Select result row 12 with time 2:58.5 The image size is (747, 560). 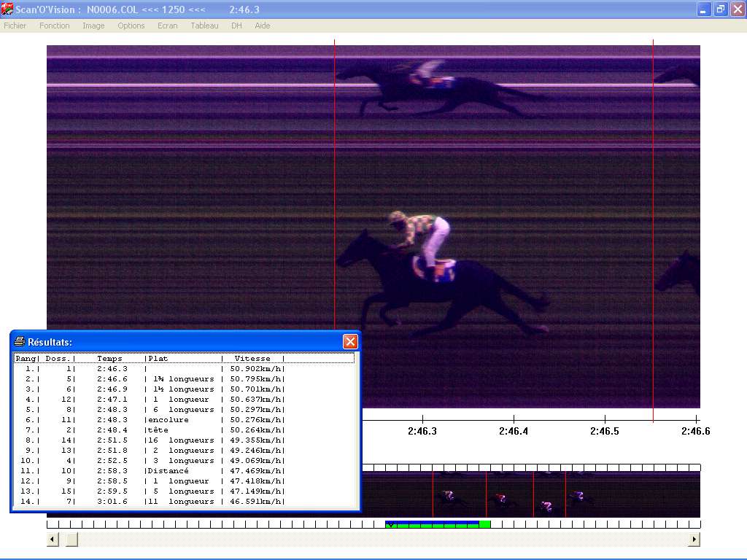click(184, 481)
